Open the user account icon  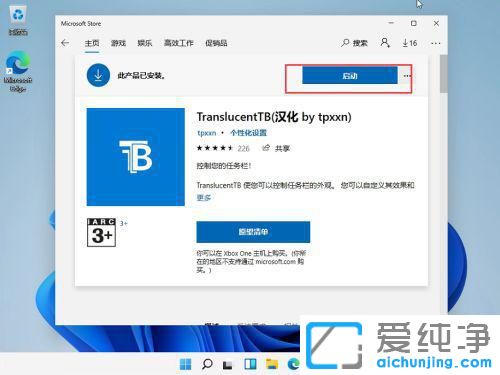click(385, 43)
